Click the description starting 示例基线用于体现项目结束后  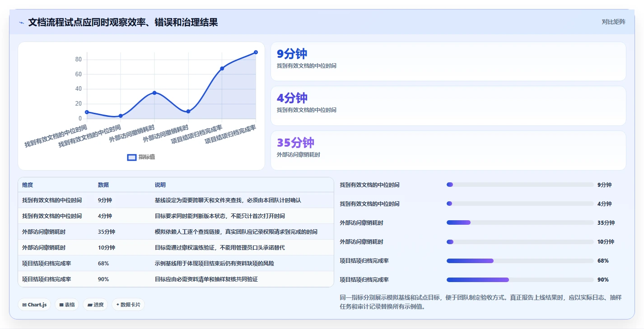click(215, 264)
